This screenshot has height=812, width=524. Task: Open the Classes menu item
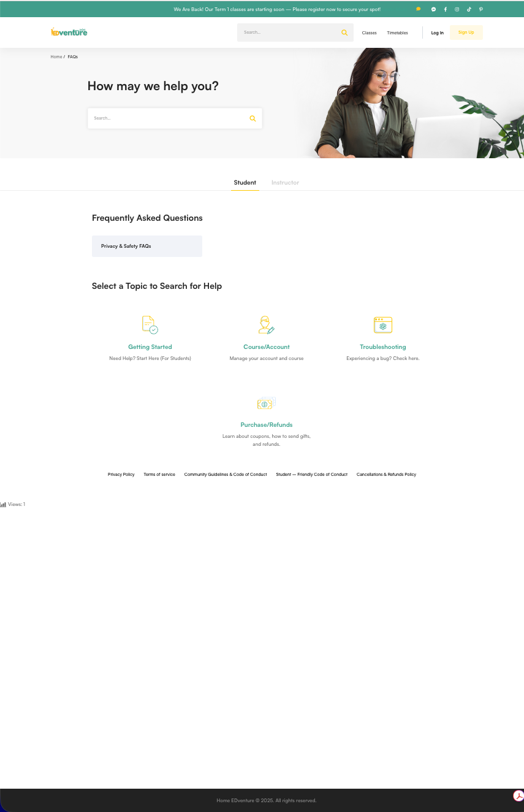click(x=369, y=33)
